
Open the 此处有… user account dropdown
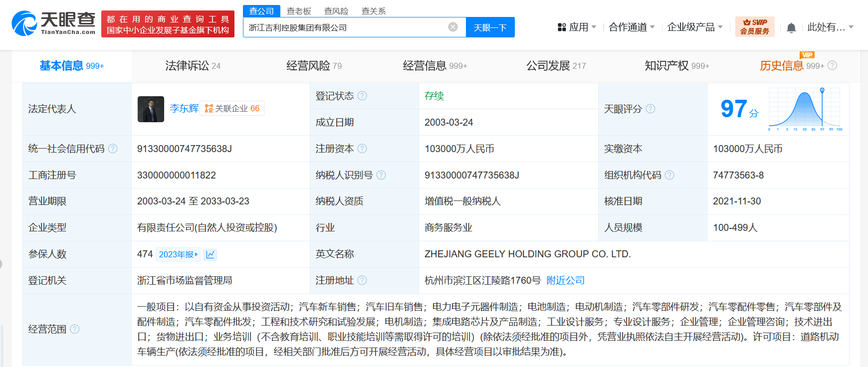(x=830, y=27)
